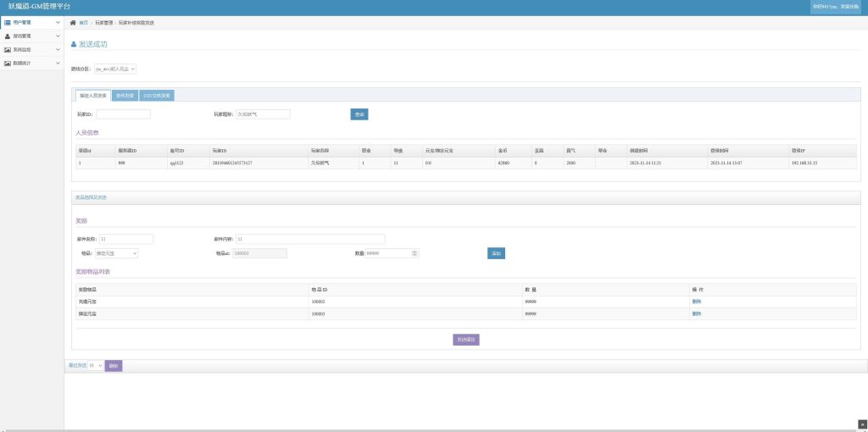Click the user icon beside 发送成功 heading
This screenshot has width=868, height=432.
(x=74, y=44)
